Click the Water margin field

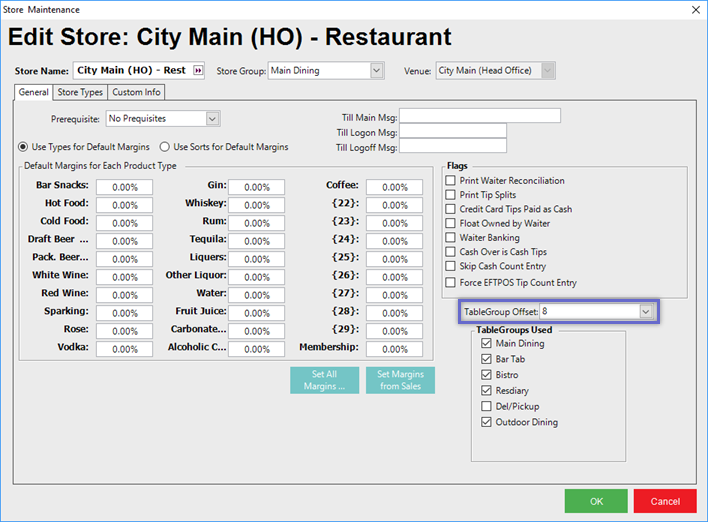(x=256, y=295)
